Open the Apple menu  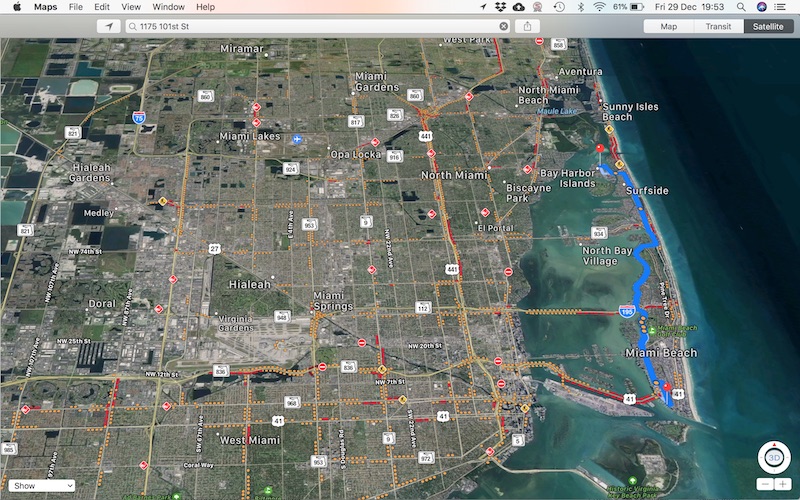click(16, 7)
